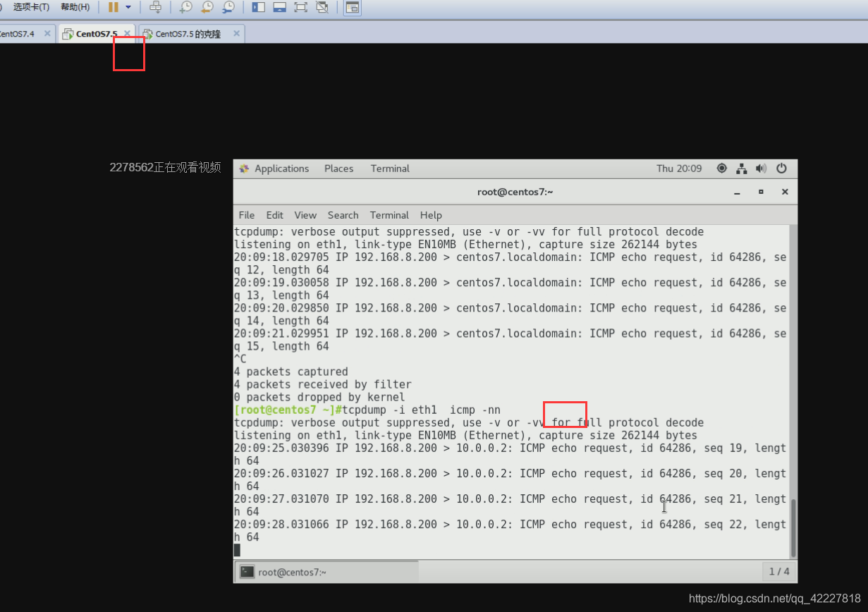Open the 帮助(H) menu

[75, 7]
